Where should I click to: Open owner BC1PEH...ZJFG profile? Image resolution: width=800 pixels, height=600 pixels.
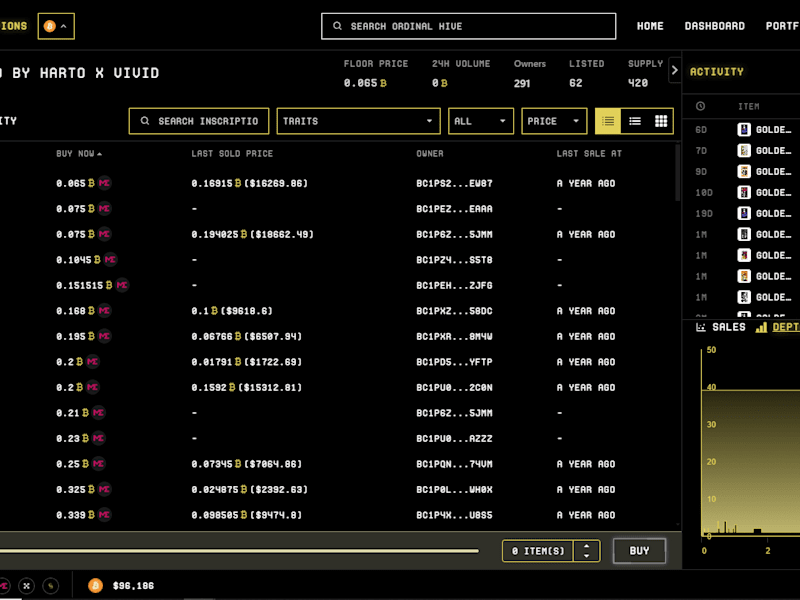(454, 285)
